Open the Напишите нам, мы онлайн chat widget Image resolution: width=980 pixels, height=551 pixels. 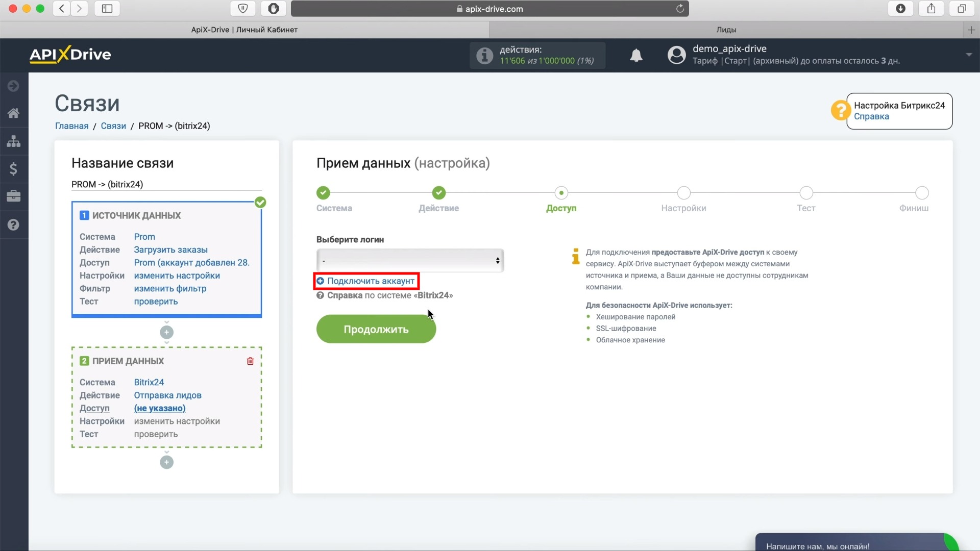click(856, 543)
